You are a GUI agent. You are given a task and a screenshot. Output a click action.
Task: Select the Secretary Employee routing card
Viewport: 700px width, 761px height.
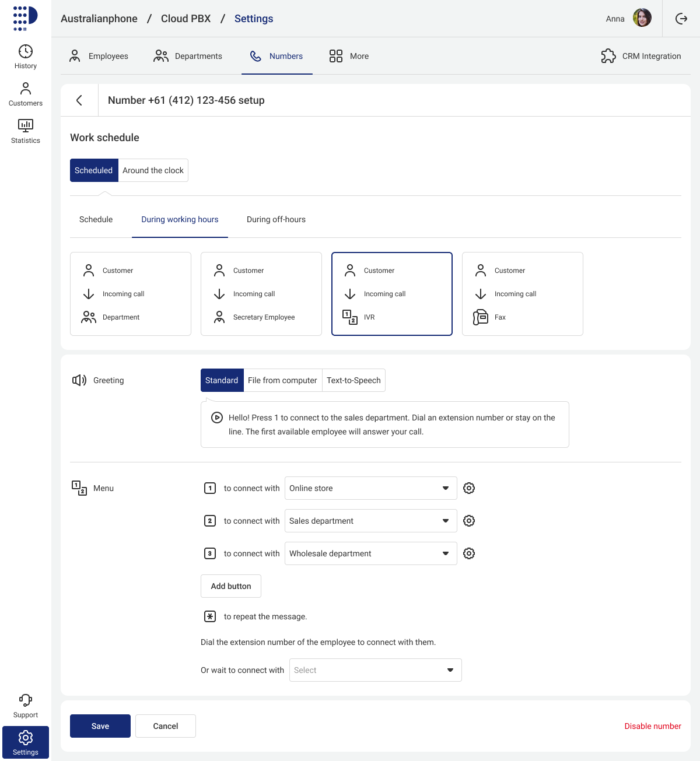261,294
